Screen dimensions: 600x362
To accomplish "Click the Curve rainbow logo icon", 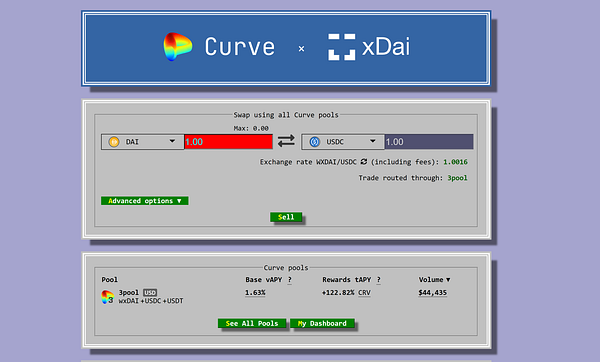I will (x=178, y=47).
